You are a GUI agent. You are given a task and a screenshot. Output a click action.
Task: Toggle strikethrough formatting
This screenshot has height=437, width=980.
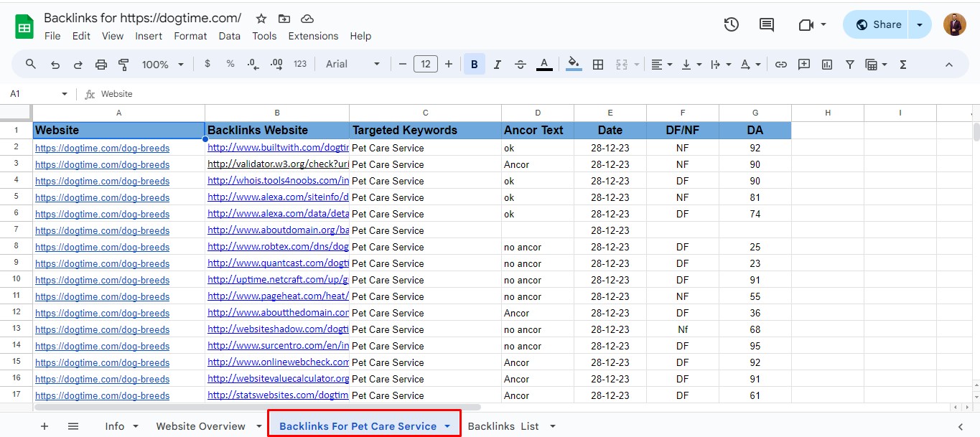[x=521, y=65]
